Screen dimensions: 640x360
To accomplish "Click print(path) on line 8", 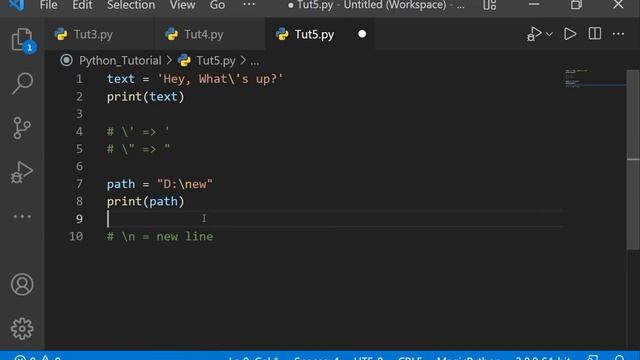I will pos(145,201).
